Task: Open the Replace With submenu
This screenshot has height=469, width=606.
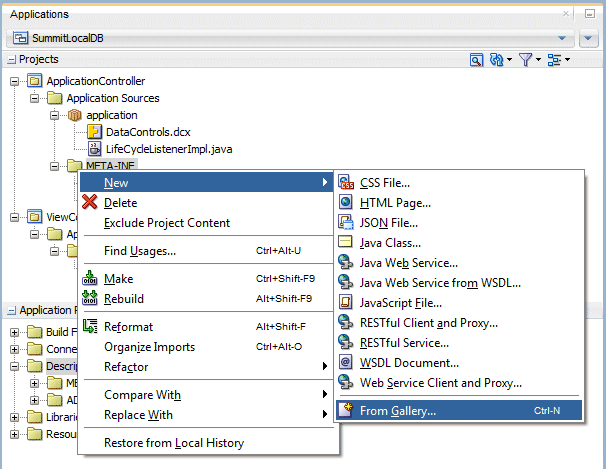Action: (x=206, y=414)
